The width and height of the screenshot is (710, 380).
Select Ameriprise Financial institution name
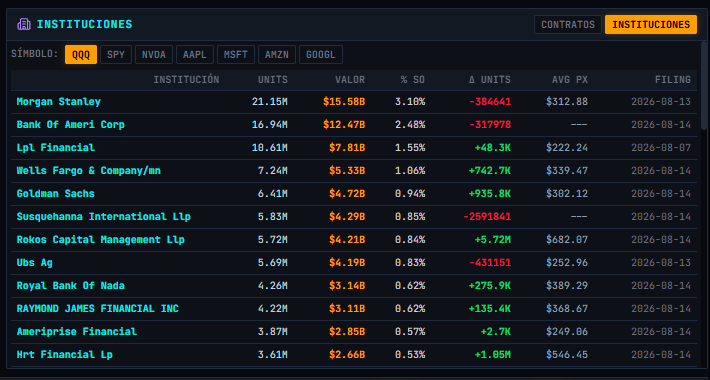pyautogui.click(x=77, y=332)
